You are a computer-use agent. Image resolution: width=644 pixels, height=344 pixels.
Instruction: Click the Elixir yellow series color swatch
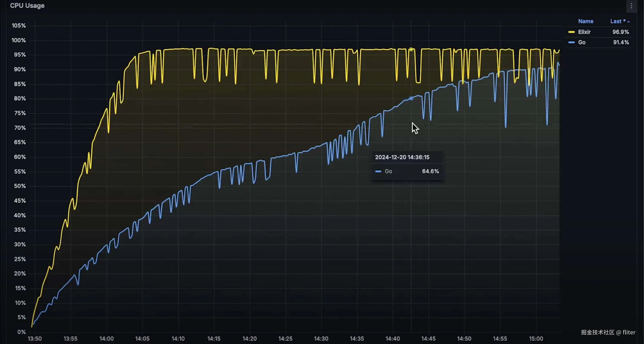click(571, 32)
